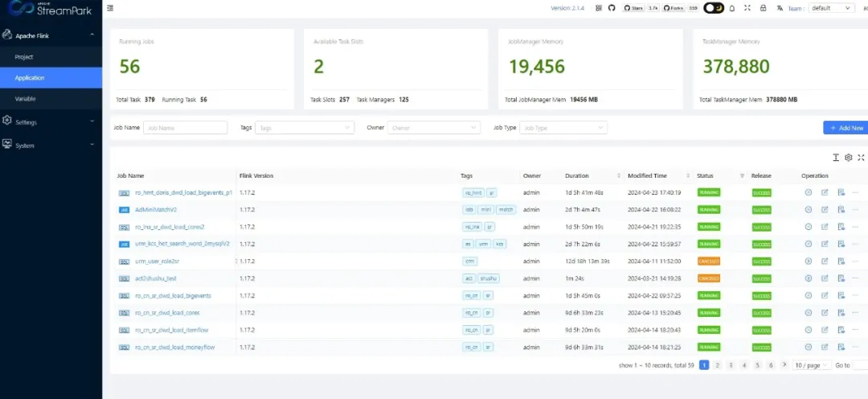Open the Tags filter dropdown
The width and height of the screenshot is (868, 399).
coord(305,128)
